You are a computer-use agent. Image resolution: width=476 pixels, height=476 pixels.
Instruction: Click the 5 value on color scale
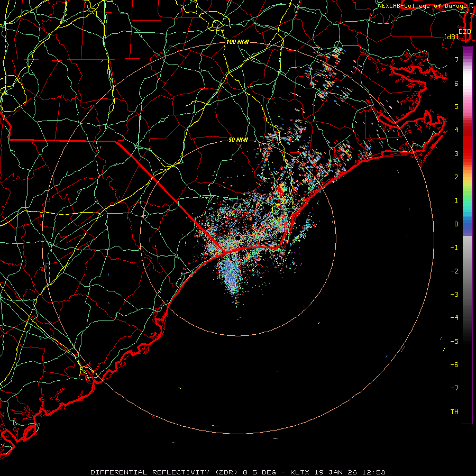click(456, 106)
